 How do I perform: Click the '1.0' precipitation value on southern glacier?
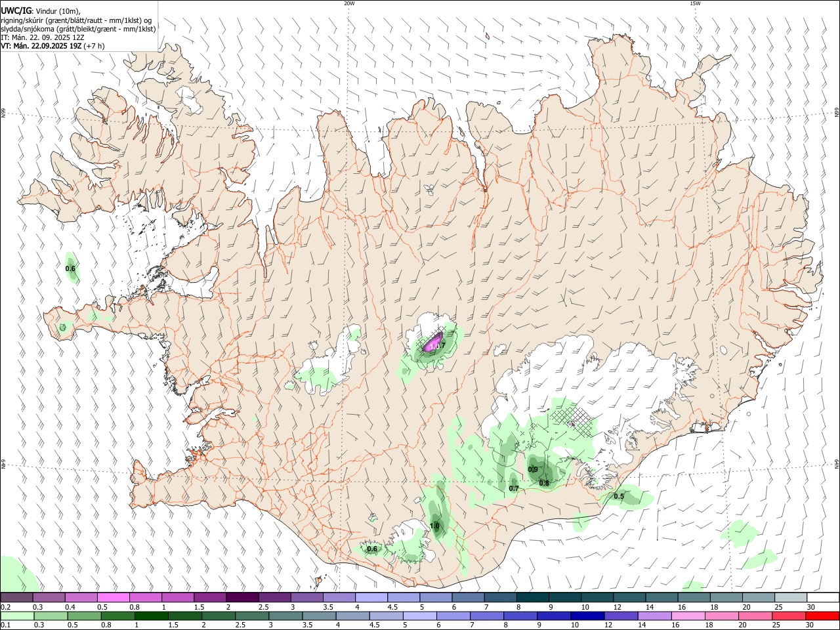coord(434,526)
